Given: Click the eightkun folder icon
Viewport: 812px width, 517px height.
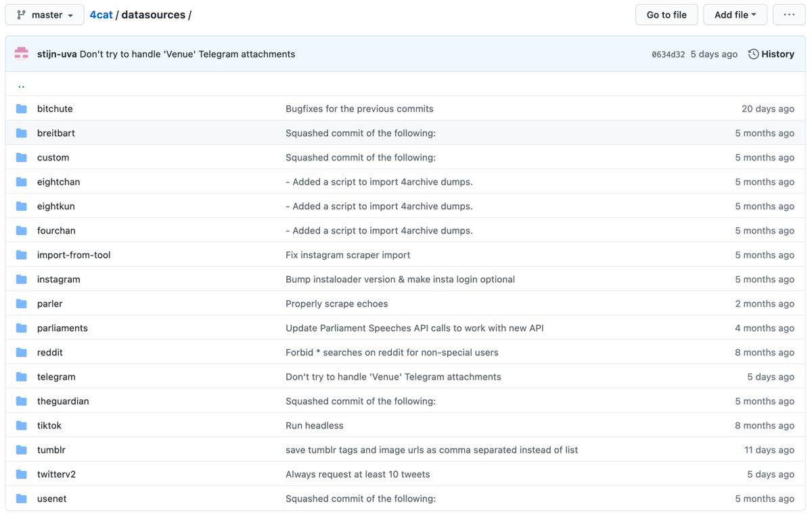Looking at the screenshot, I should pyautogui.click(x=22, y=206).
